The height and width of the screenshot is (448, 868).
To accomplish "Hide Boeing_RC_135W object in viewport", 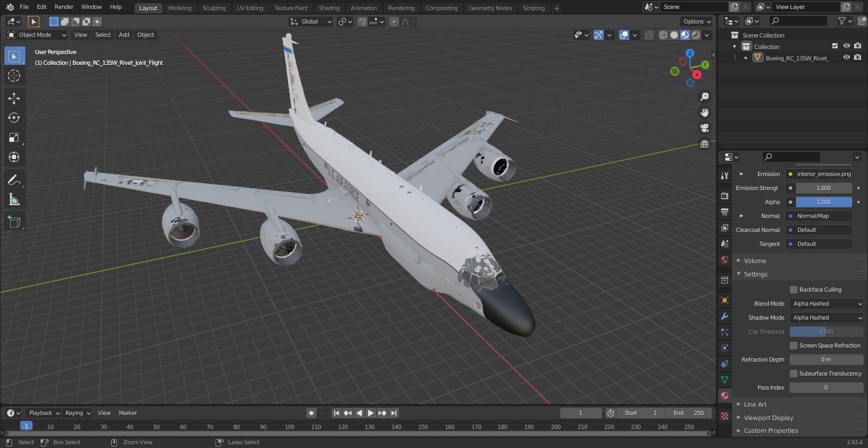I will 846,57.
